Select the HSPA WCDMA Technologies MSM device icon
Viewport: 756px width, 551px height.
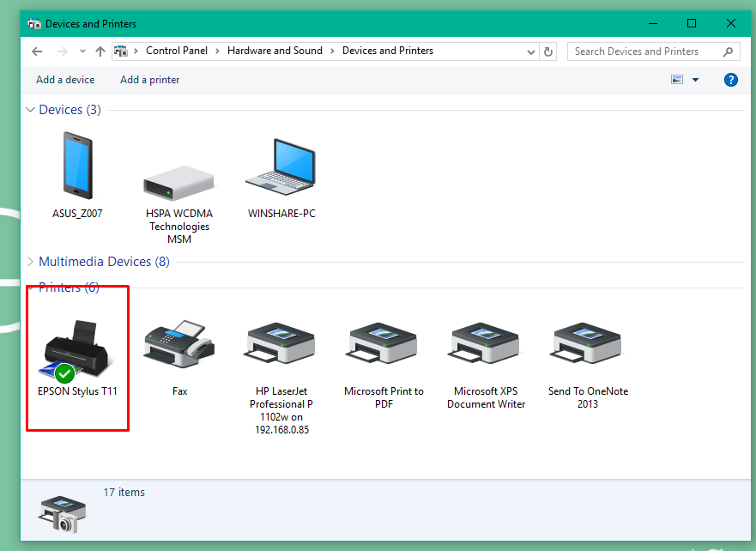(x=178, y=183)
